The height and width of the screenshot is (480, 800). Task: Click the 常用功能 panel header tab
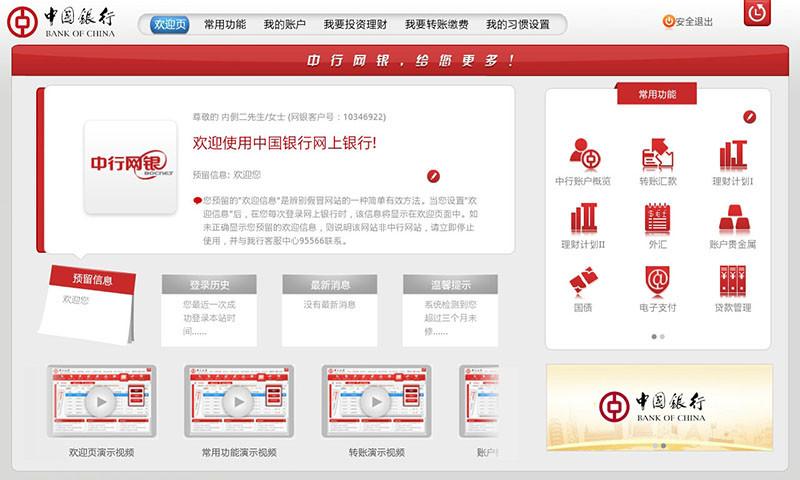(x=657, y=94)
